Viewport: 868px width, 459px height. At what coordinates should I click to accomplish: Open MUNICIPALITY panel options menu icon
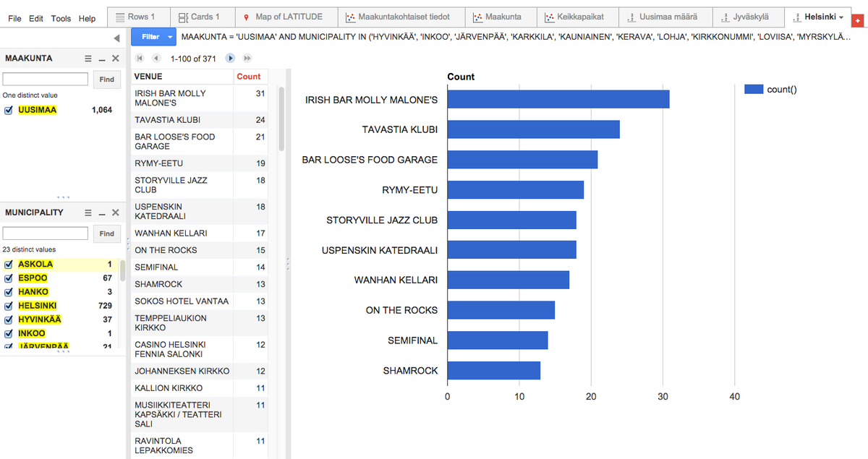coord(88,213)
